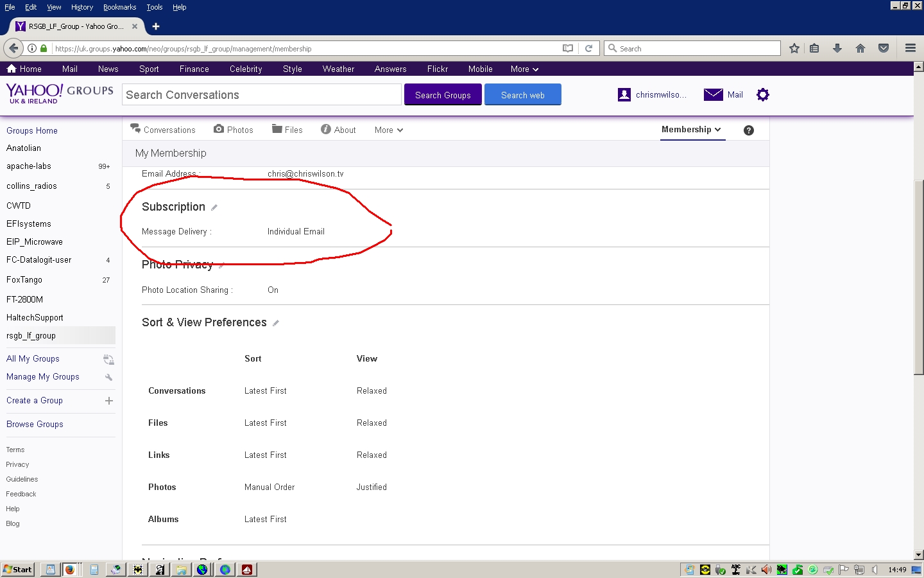This screenshot has height=578, width=924.
Task: Expand the More dropdown in the group tabs
Action: coord(389,130)
